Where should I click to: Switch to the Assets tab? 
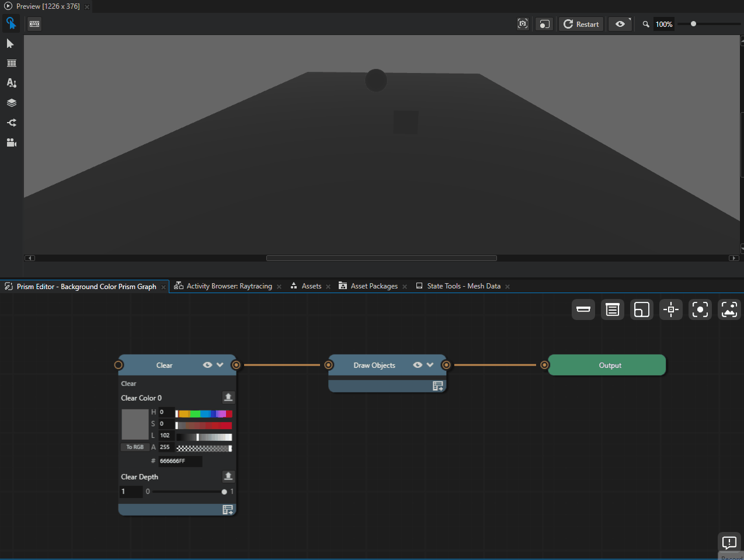(311, 286)
